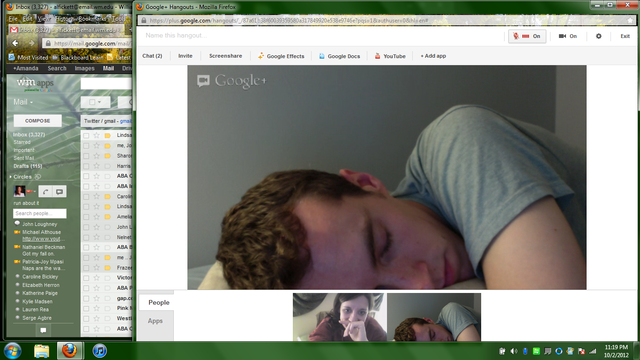Open Hangout settings gear icon
This screenshot has width=640, height=360.
pyautogui.click(x=598, y=36)
